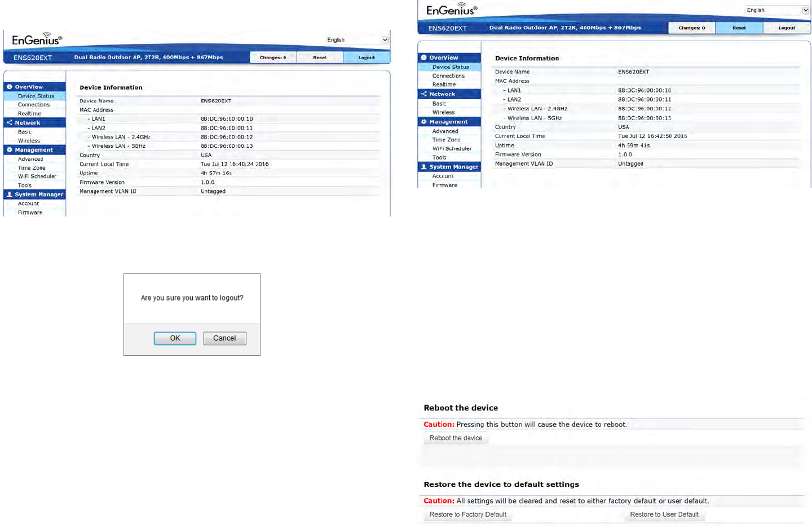
Task: Click the Reboot the device button
Action: tap(456, 438)
